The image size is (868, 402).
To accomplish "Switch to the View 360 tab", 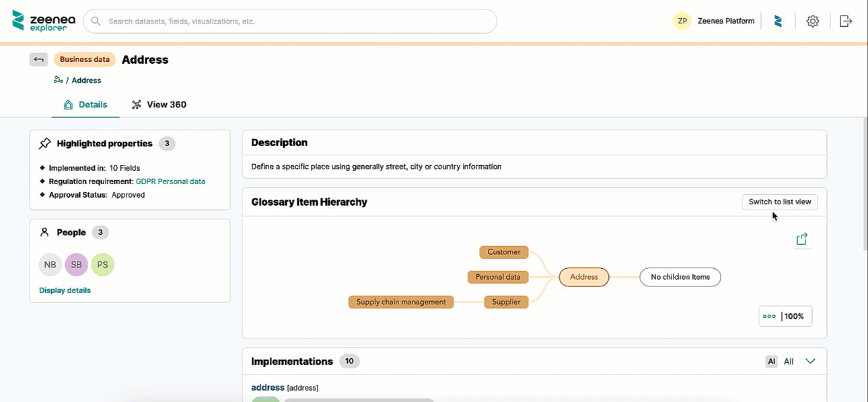I will click(159, 105).
